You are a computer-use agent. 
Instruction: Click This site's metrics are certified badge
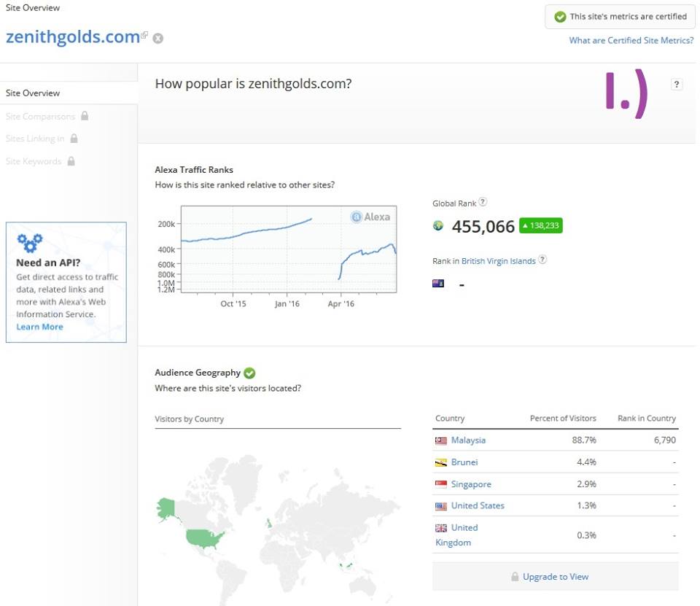620,17
